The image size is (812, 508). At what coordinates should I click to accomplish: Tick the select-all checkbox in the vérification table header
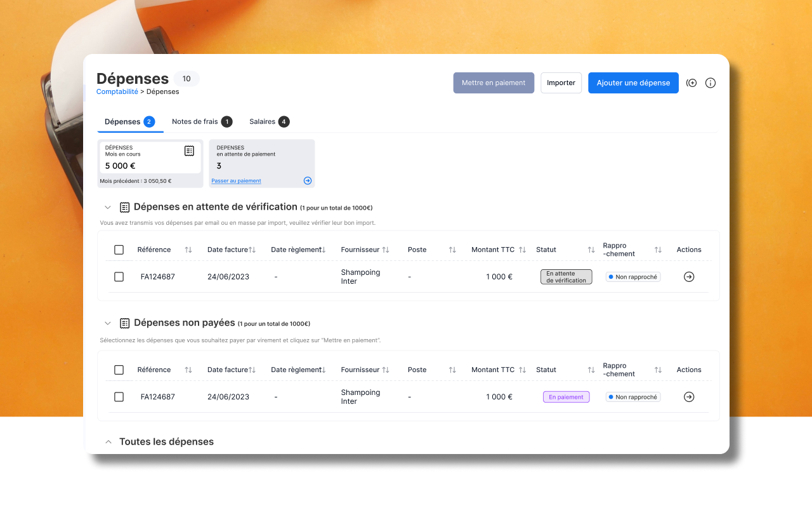pos(119,250)
